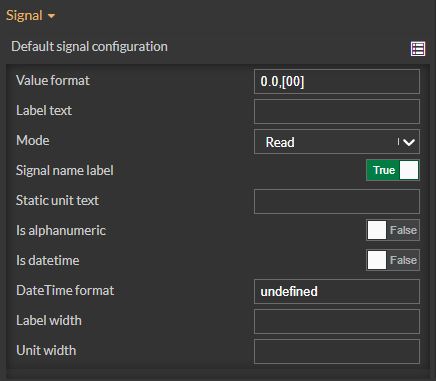
Task: Click the 'Static unit text' property label
Action: pos(57,200)
